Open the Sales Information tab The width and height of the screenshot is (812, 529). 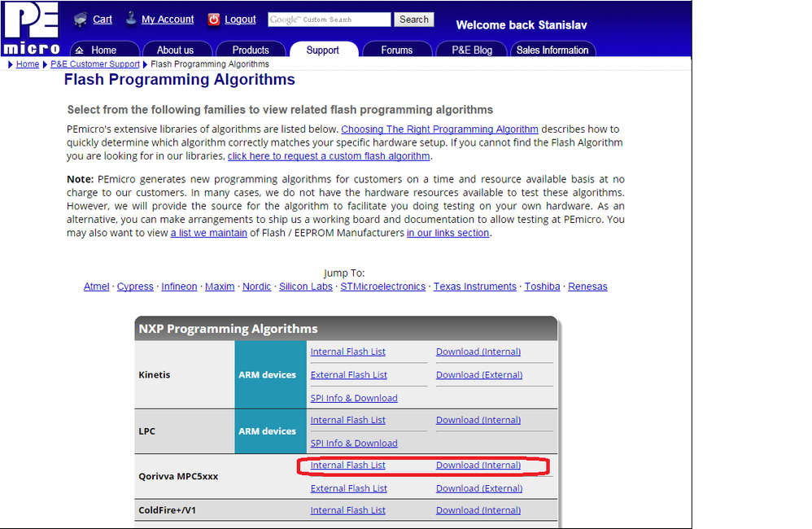552,50
